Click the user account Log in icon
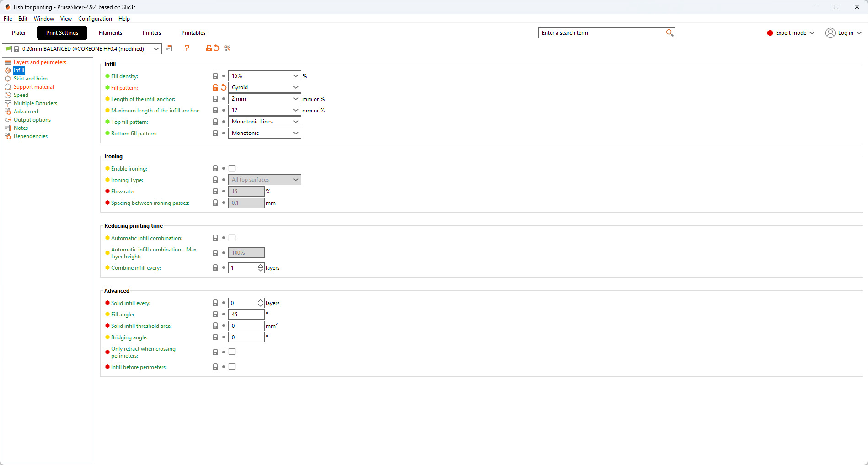The width and height of the screenshot is (868, 465). point(830,33)
